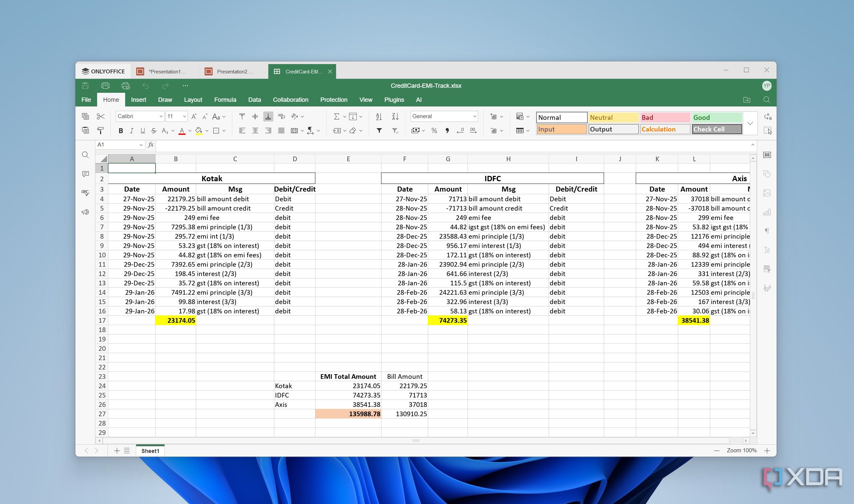Open the A1 name box dropdown
Viewport: 854px width, 504px height.
141,145
